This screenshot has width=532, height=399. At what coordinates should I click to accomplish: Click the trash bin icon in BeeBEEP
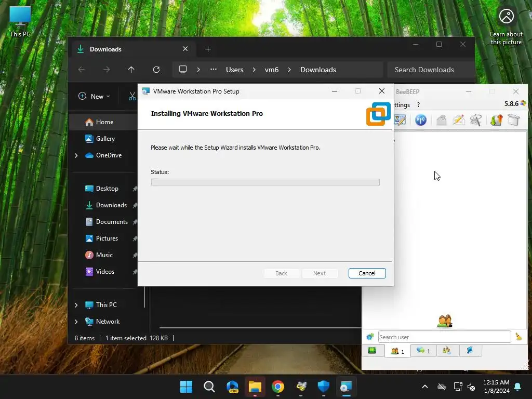point(514,120)
